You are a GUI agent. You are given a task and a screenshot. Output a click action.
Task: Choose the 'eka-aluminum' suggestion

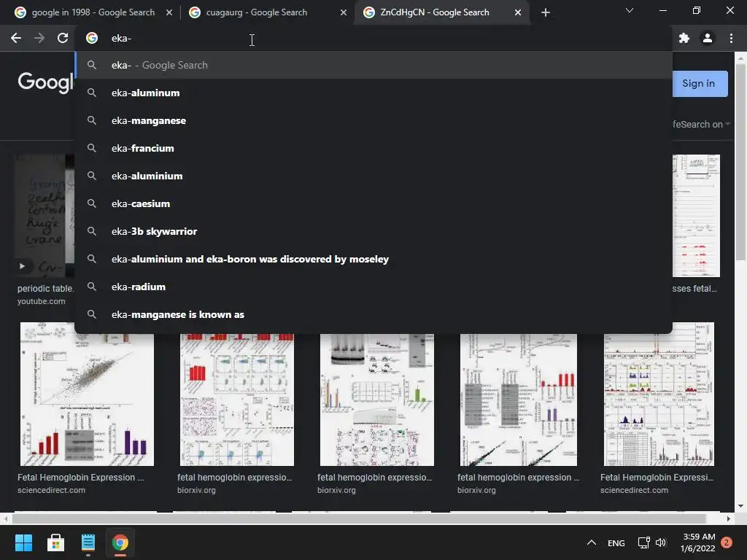click(373, 93)
